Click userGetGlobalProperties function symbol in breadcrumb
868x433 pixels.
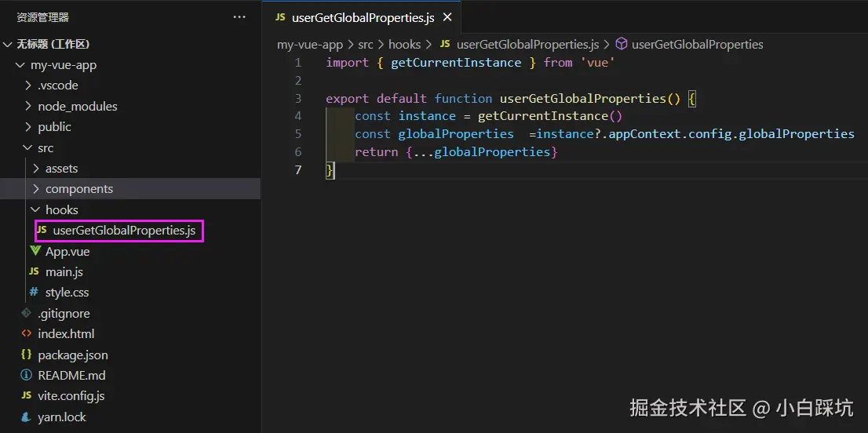tap(698, 44)
